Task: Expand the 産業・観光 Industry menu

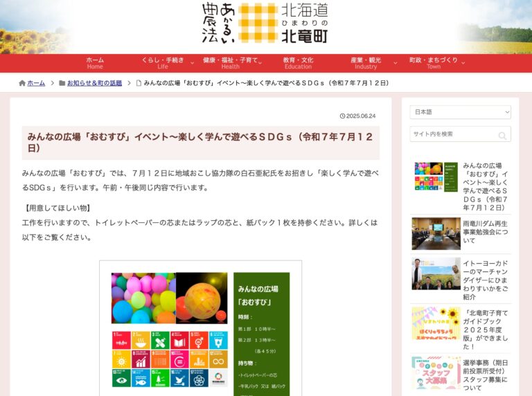Action: pos(369,63)
